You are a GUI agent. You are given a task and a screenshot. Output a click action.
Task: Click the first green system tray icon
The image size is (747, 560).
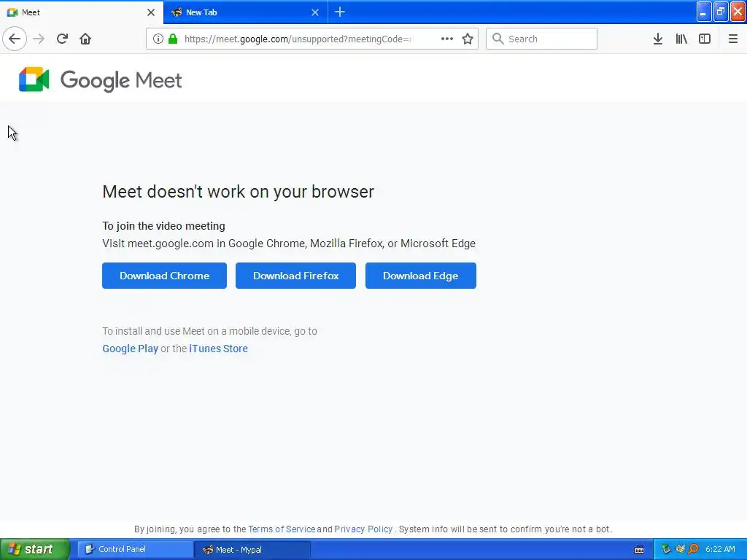coord(666,549)
